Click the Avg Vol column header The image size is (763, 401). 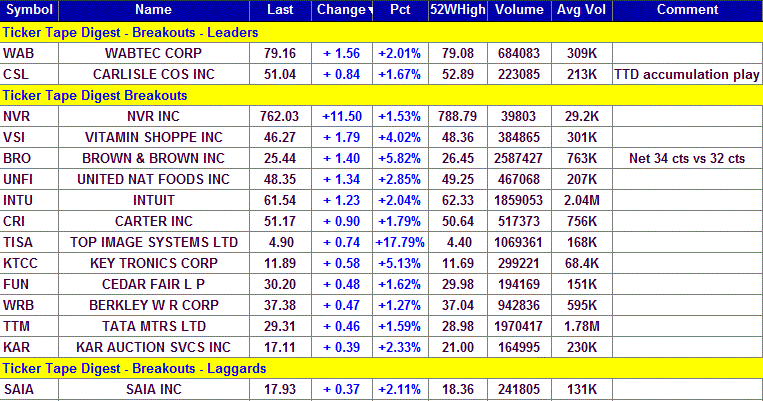[581, 10]
